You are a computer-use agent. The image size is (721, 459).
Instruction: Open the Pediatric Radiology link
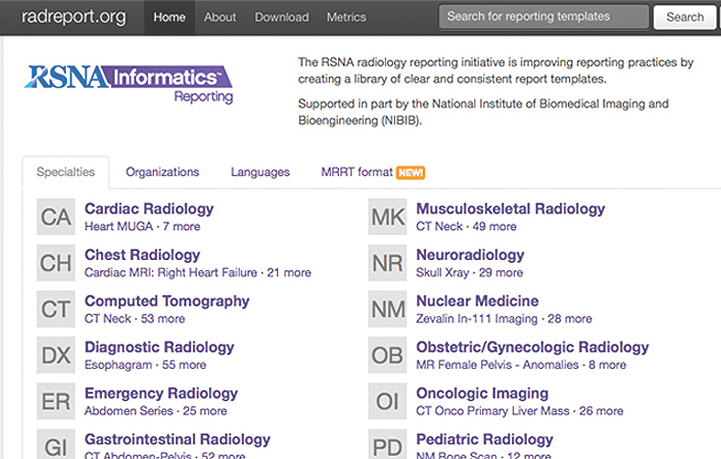(485, 439)
